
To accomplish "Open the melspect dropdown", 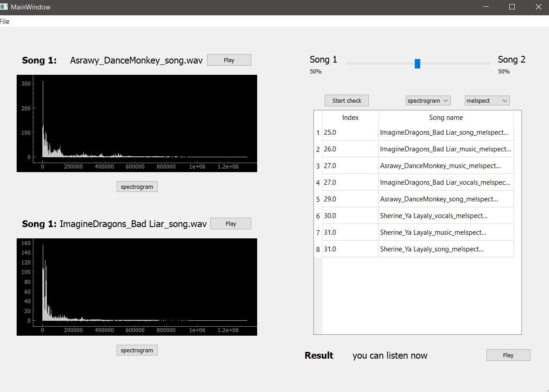I will click(487, 100).
